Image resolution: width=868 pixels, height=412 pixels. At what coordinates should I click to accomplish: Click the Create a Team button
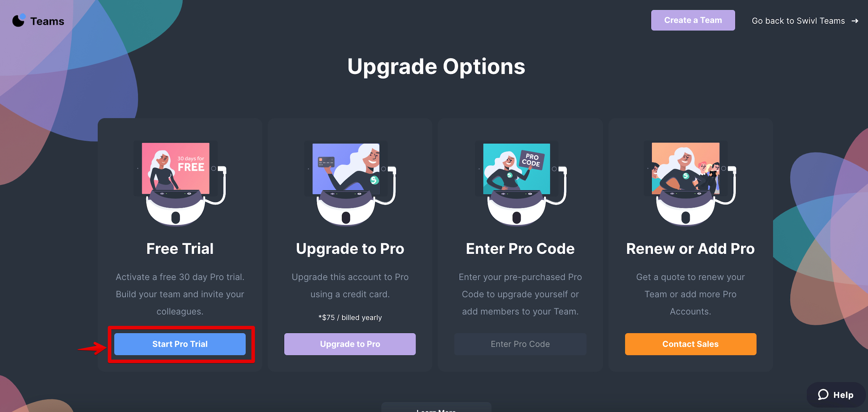693,20
